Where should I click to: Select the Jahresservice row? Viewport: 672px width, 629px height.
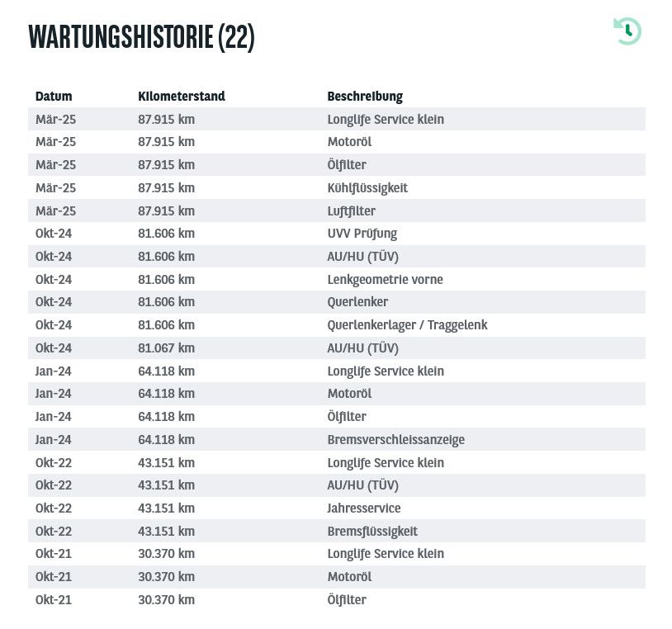click(x=337, y=508)
